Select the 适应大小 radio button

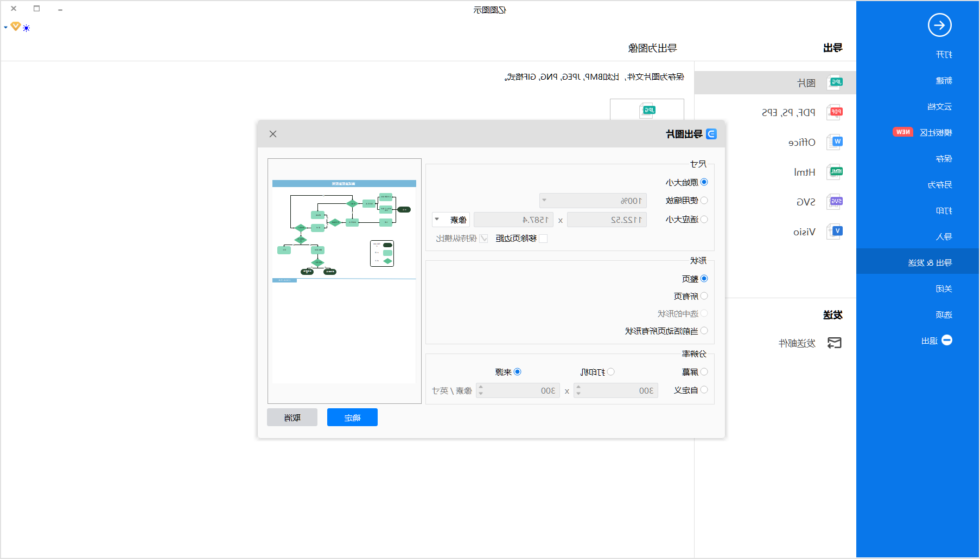(x=704, y=219)
